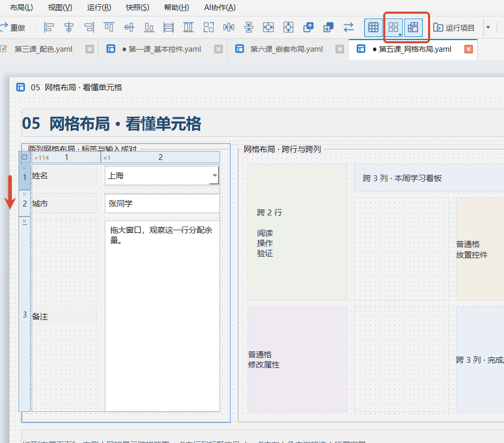The width and height of the screenshot is (504, 443).
Task: Send selected widget to back
Action: coord(328,27)
